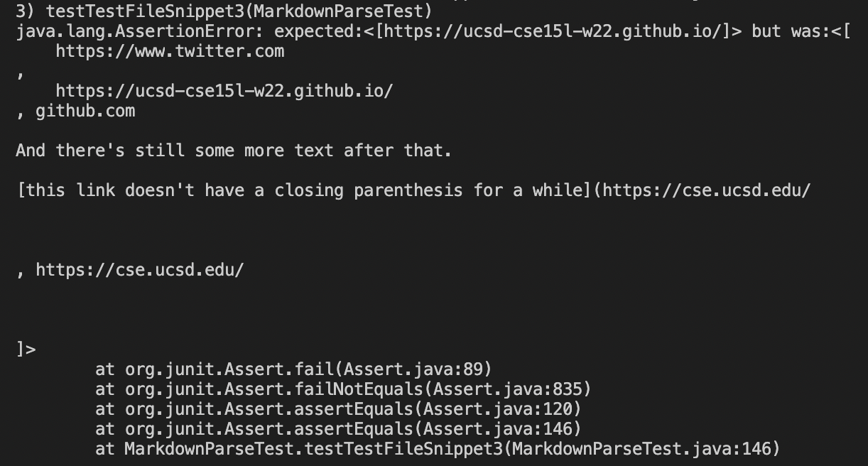This screenshot has width=868, height=466.
Task: Click the https://www.twitter.com URL
Action: tap(170, 51)
